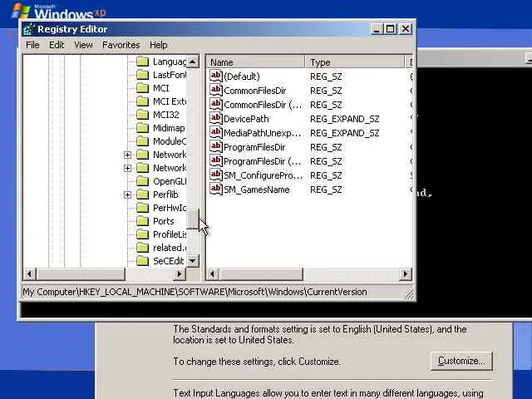This screenshot has width=532, height=399.
Task: Select the LastFont folder icon
Action: coord(142,75)
